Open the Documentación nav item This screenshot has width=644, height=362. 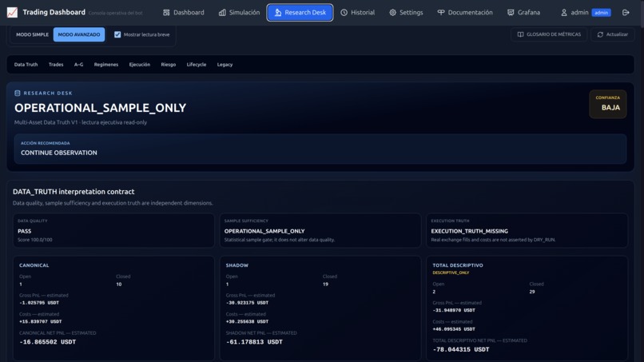coord(465,13)
